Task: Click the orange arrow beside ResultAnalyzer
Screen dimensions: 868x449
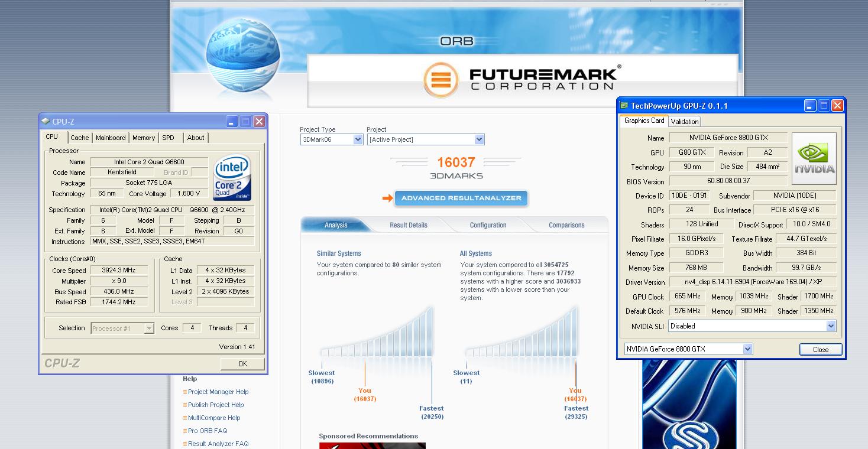Action: pyautogui.click(x=387, y=198)
